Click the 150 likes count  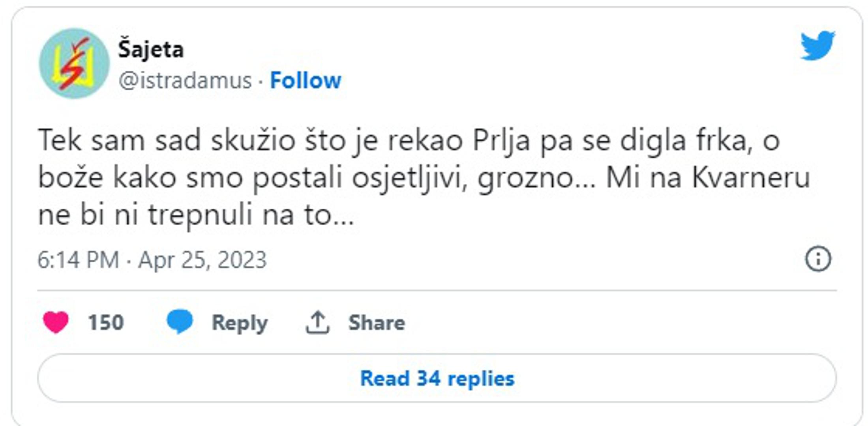106,322
